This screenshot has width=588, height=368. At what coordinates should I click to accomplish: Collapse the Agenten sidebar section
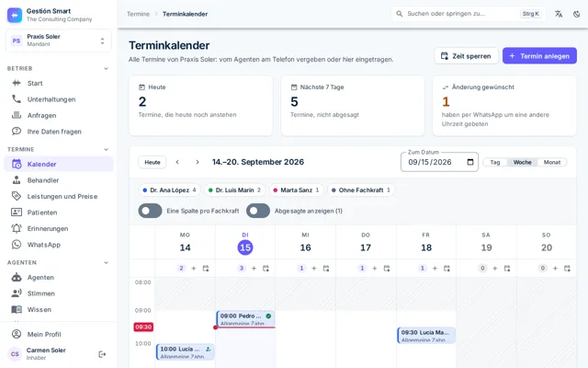click(107, 262)
